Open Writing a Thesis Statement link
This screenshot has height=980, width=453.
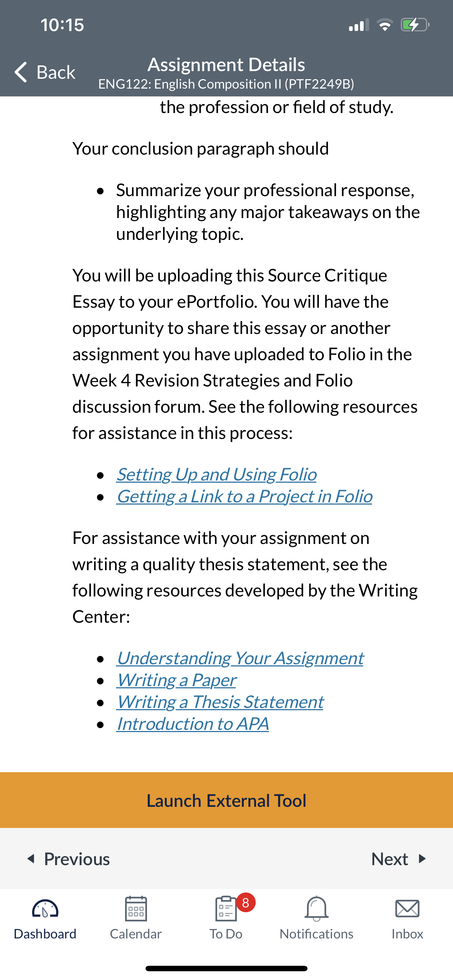click(x=220, y=702)
